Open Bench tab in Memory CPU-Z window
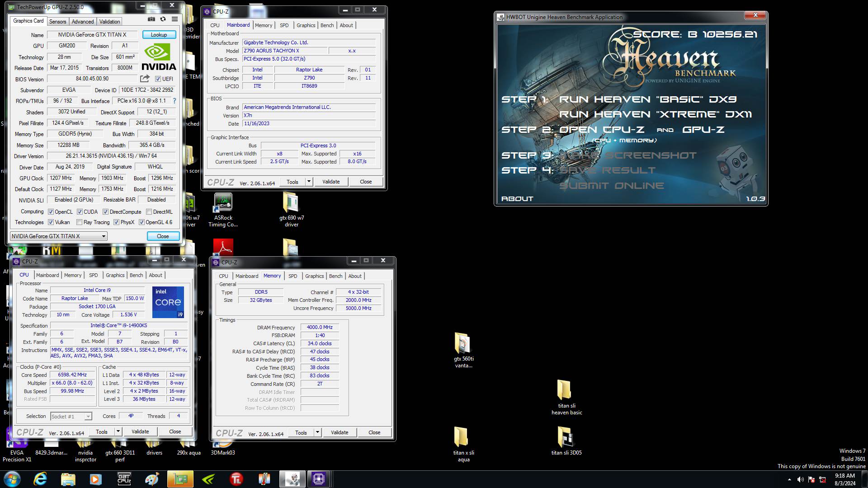868x488 pixels. (x=335, y=276)
